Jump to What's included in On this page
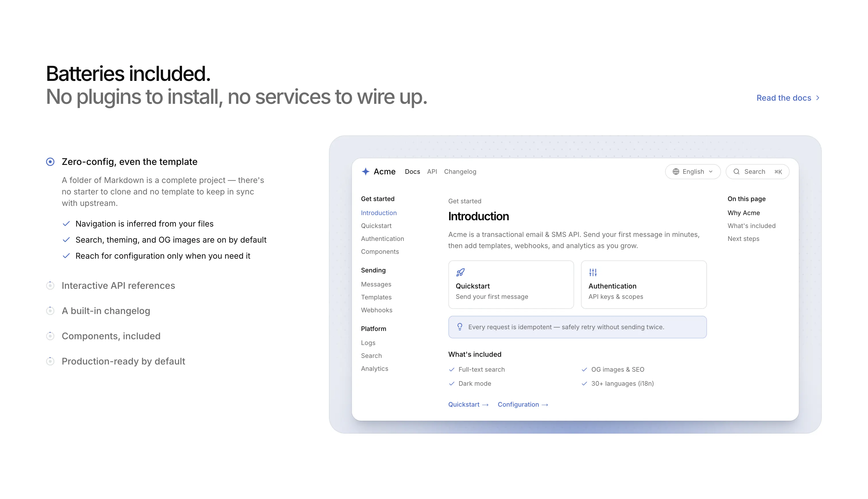Image resolution: width=868 pixels, height=499 pixels. pos(751,226)
